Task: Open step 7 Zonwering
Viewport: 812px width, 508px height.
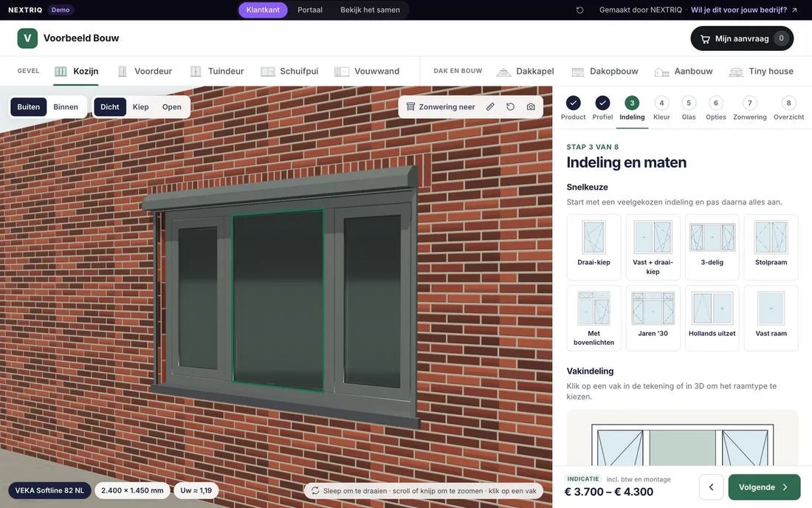Action: coord(749,109)
